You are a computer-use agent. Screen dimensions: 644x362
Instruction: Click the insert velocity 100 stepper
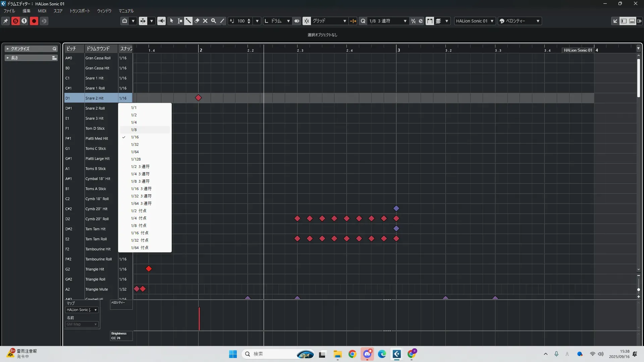point(249,21)
